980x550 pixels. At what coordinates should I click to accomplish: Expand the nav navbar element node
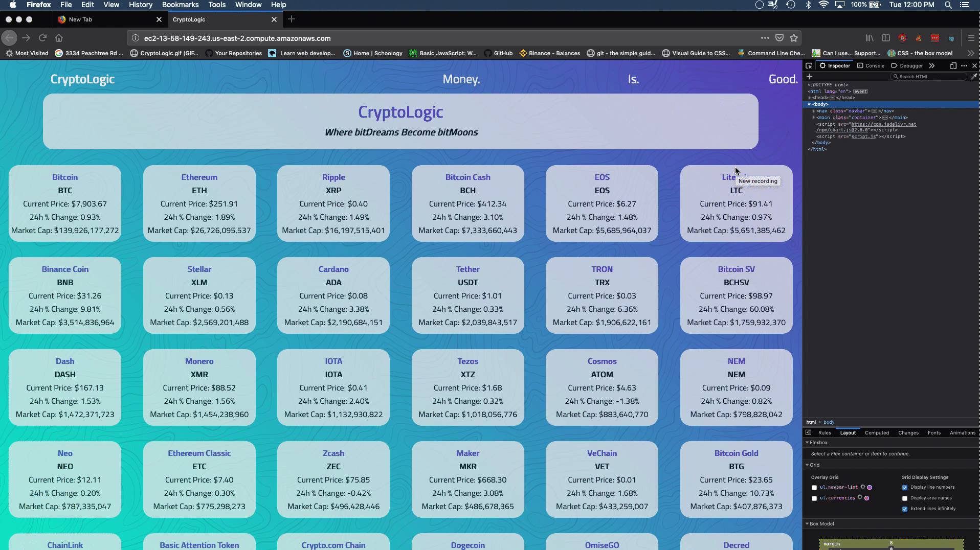click(x=814, y=111)
